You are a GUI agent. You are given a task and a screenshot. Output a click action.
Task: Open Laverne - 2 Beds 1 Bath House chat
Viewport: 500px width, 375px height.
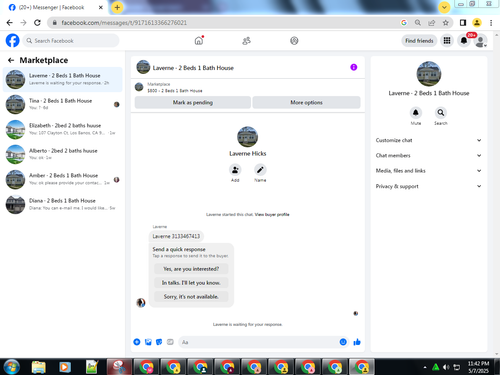click(63, 79)
